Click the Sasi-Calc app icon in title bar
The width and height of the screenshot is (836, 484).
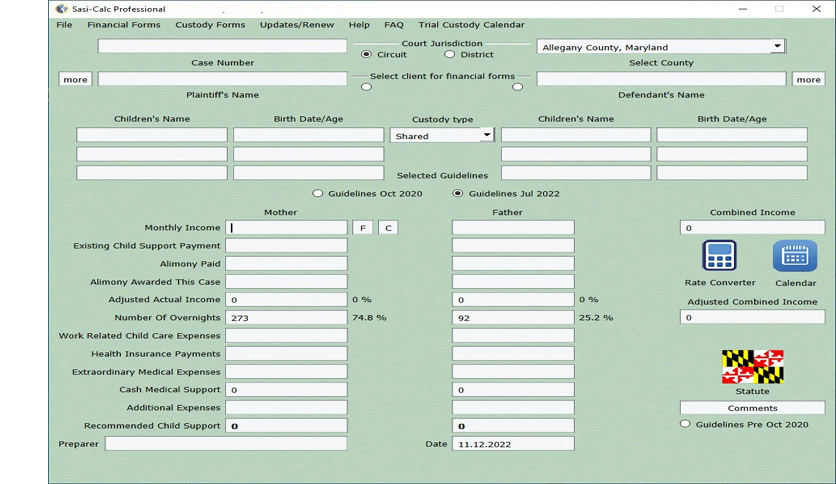(x=62, y=9)
